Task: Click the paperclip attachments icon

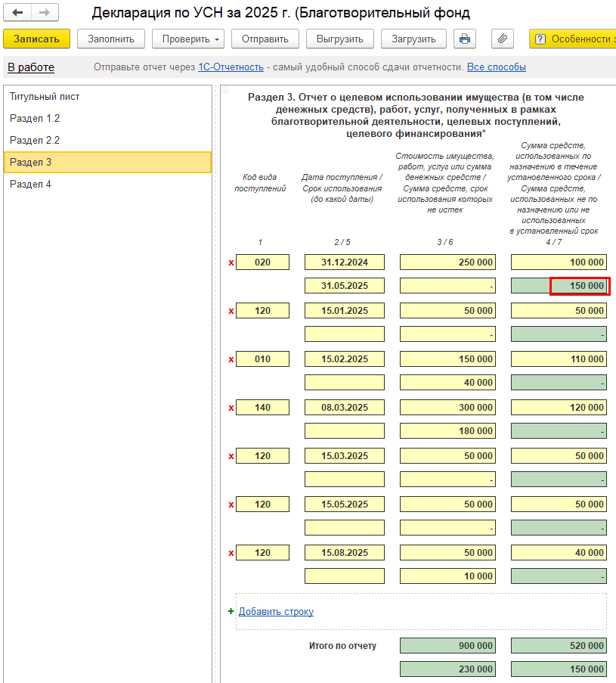Action: 502,39
